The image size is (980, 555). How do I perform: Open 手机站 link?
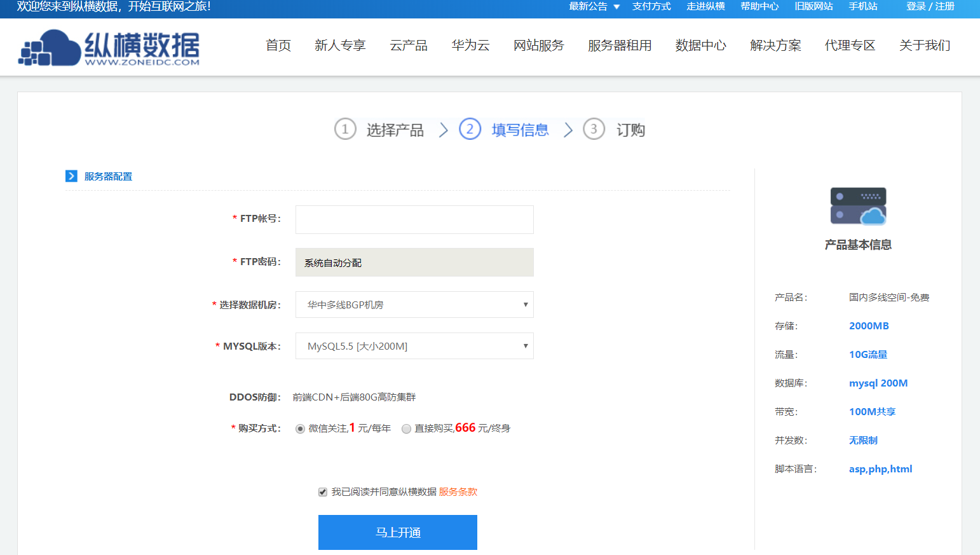[x=863, y=6]
